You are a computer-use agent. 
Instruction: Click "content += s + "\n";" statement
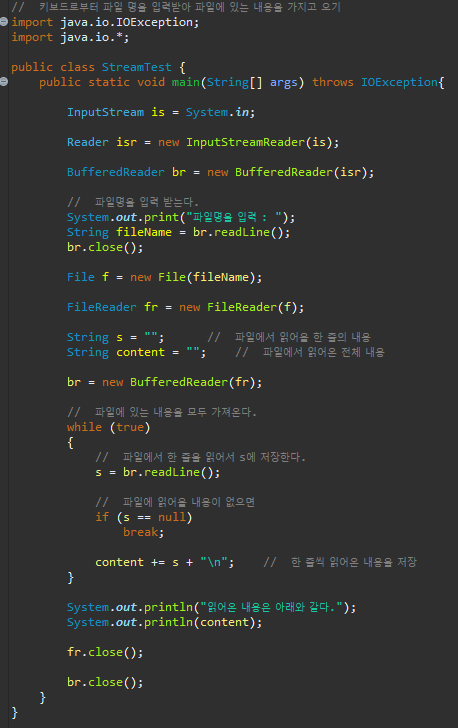coord(164,562)
